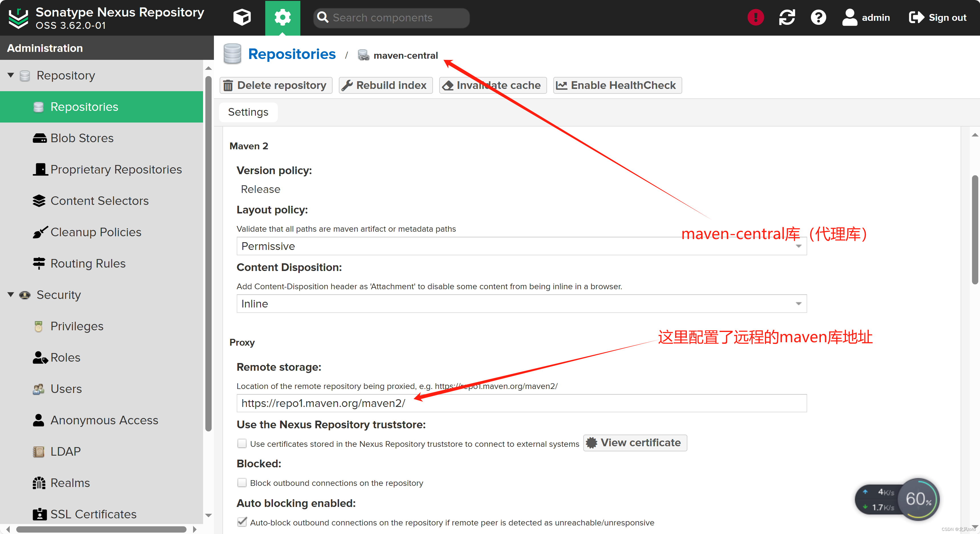
Task: Toggle Use Nexus Repository truststore checkbox
Action: coord(242,444)
